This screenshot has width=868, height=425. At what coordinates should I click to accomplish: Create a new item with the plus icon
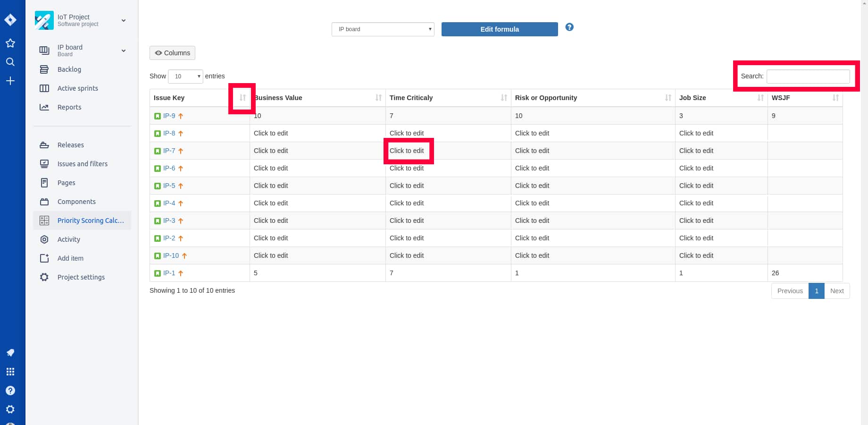coord(10,81)
